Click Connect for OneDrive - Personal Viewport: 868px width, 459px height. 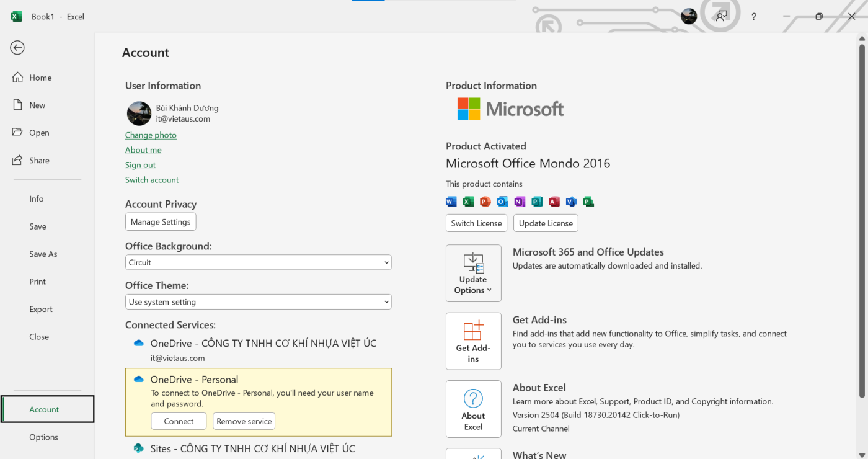[x=179, y=421]
